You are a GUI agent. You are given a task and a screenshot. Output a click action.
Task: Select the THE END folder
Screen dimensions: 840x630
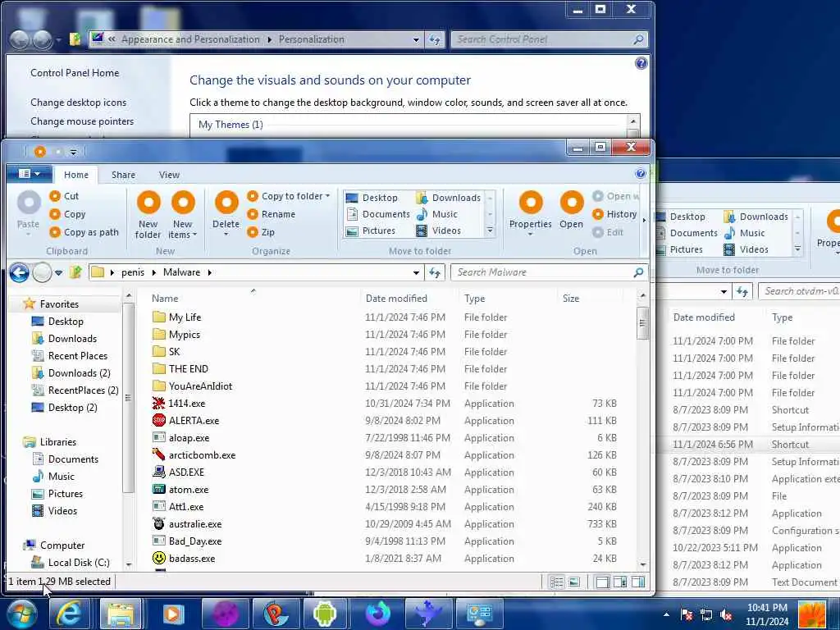tap(180, 369)
